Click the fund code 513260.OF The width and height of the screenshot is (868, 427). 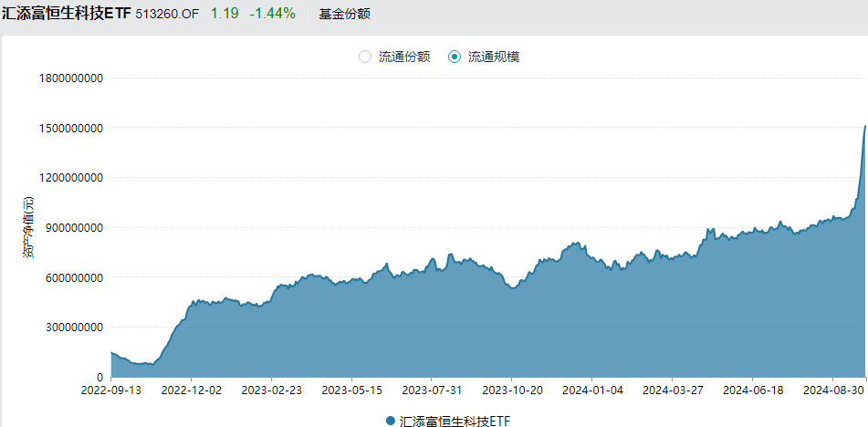[x=168, y=15]
